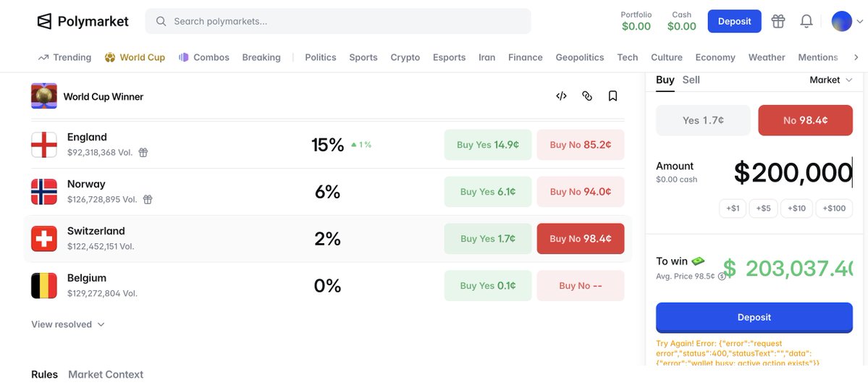Click the header Deposit button
This screenshot has height=388, width=868.
coord(735,22)
